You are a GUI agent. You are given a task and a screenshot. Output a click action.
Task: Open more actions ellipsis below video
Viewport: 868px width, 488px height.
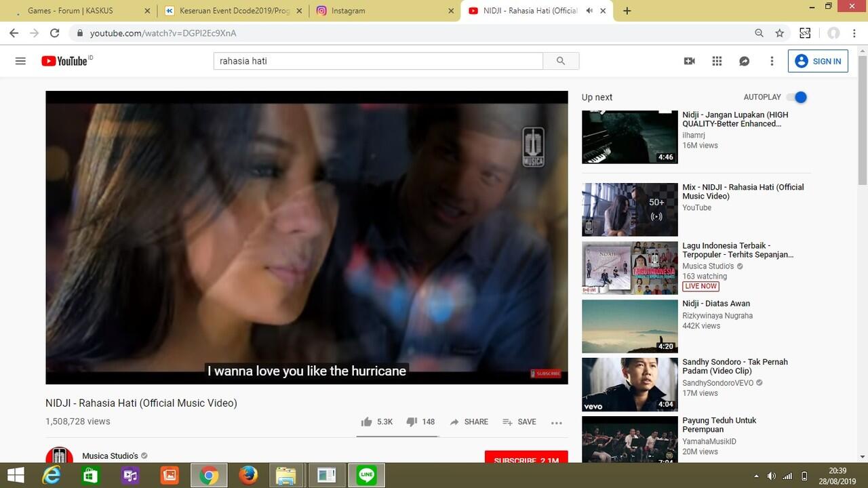pyautogui.click(x=557, y=422)
